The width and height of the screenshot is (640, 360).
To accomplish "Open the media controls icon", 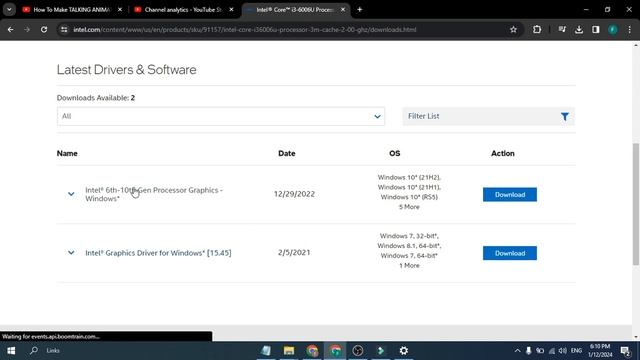I will (562, 29).
